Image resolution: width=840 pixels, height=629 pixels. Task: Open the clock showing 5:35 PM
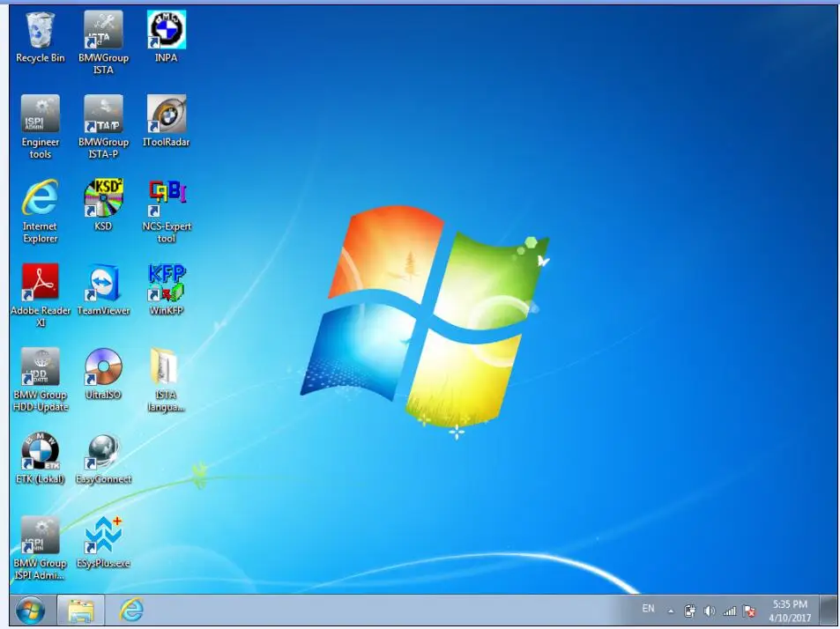pos(790,610)
